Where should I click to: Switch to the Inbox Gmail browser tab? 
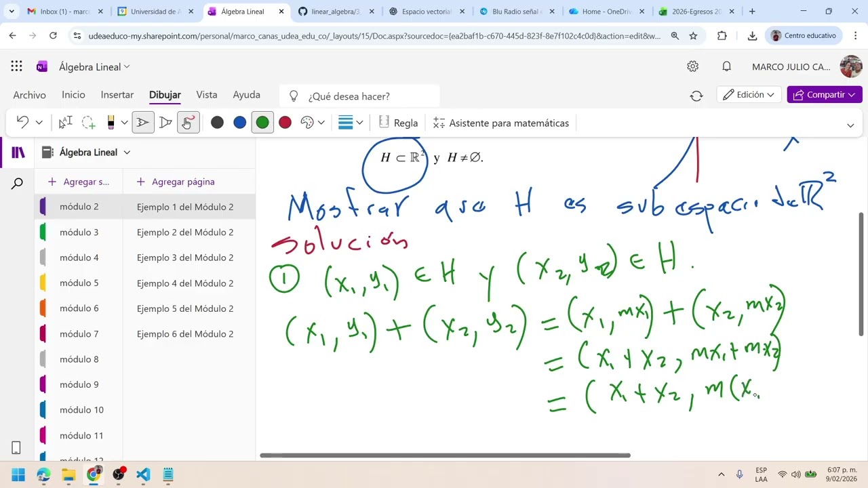click(x=64, y=12)
